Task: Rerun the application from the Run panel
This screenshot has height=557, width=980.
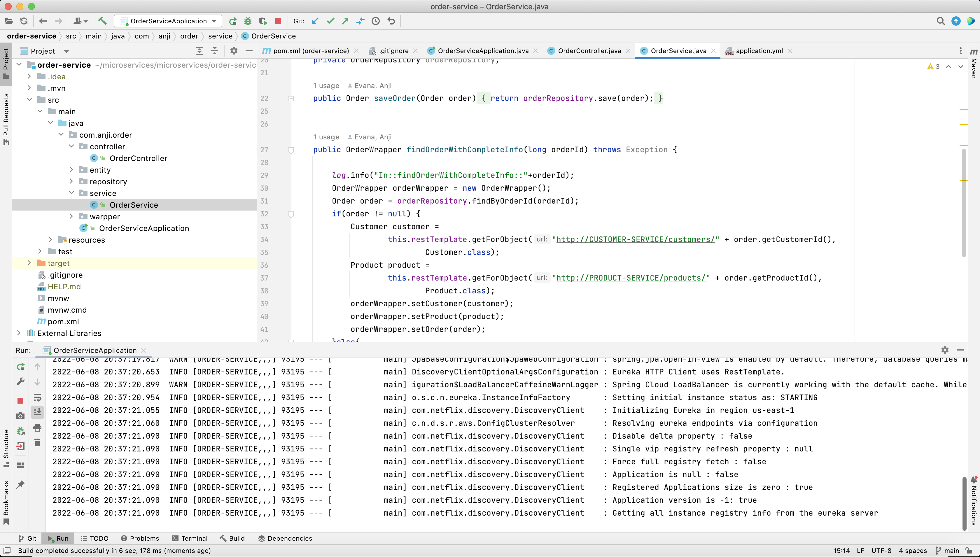Action: [x=20, y=367]
